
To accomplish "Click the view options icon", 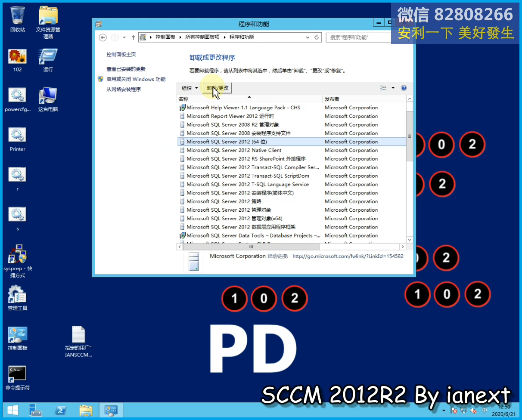I will click(383, 88).
